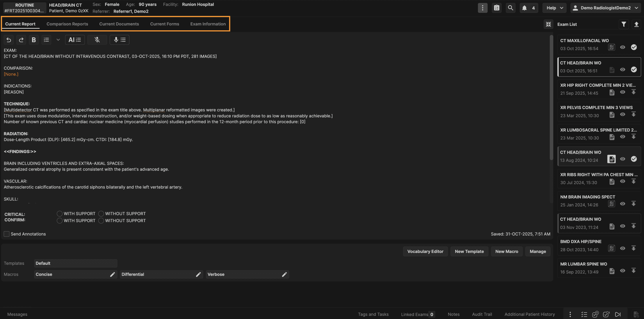Screen dimensions: 644x319
Task: Select CONFIRM Without Support radio button
Action: pos(101,221)
